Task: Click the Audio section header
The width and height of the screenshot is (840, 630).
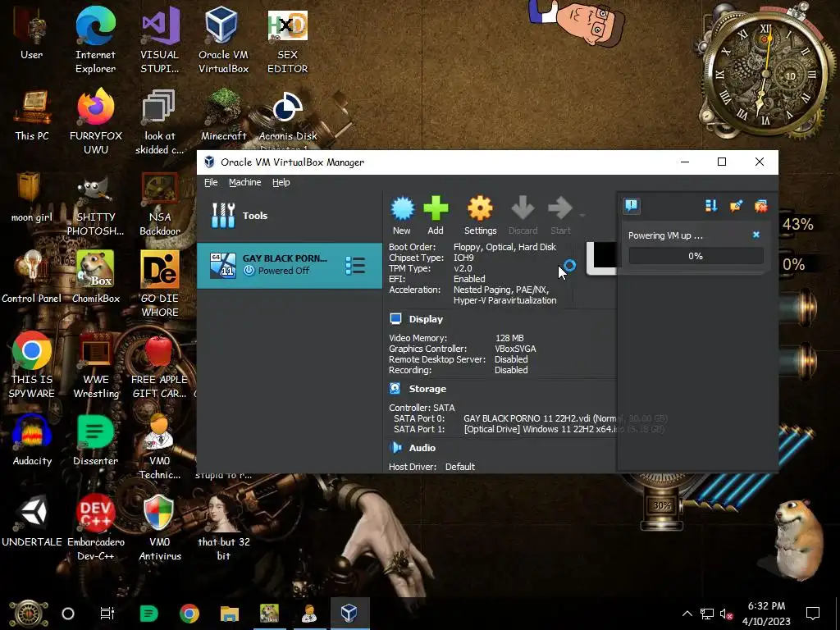Action: coord(422,448)
